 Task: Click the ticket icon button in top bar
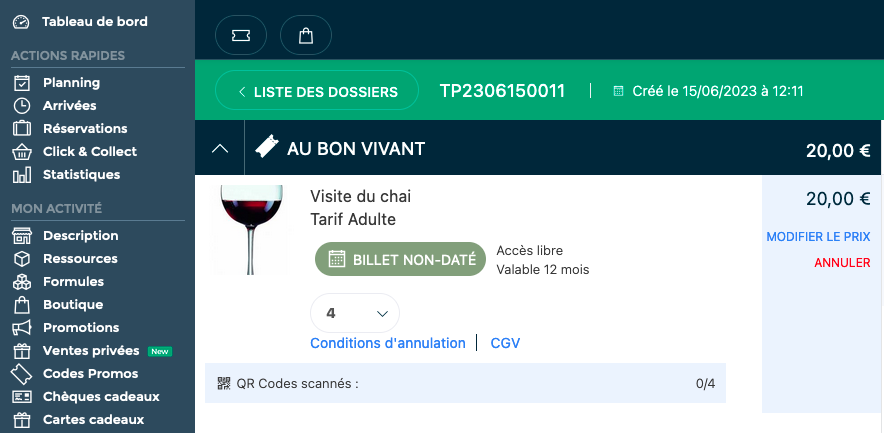click(x=241, y=35)
